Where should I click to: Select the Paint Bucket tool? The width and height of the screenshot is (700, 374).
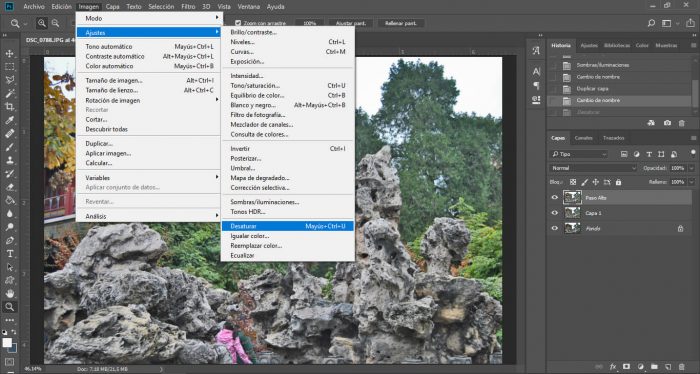coord(9,200)
